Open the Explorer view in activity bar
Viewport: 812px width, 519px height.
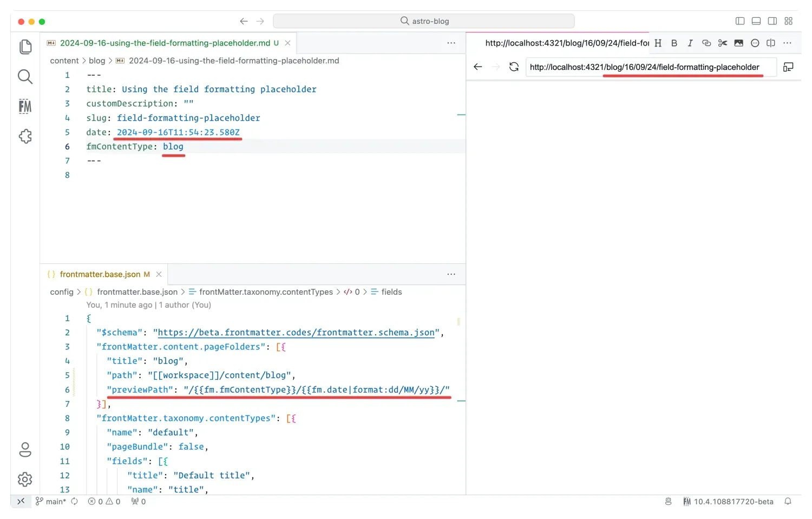25,47
